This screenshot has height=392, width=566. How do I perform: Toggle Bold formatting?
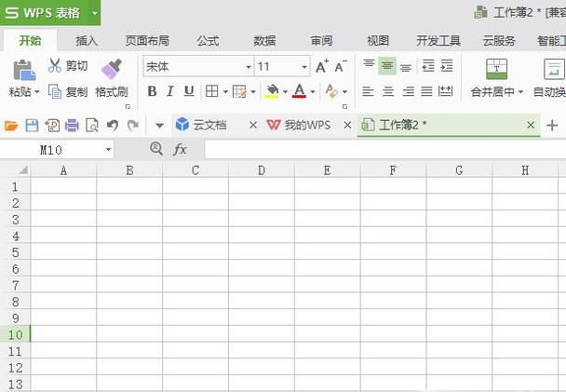click(152, 91)
